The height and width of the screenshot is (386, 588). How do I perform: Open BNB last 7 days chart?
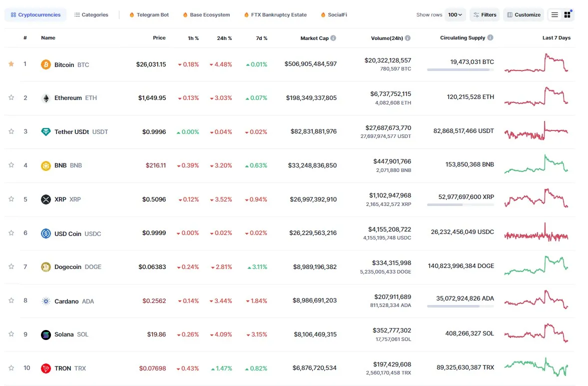536,164
